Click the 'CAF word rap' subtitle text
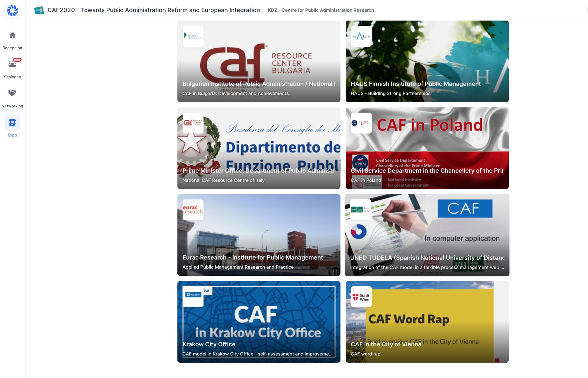The height and width of the screenshot is (378, 588). (x=366, y=354)
